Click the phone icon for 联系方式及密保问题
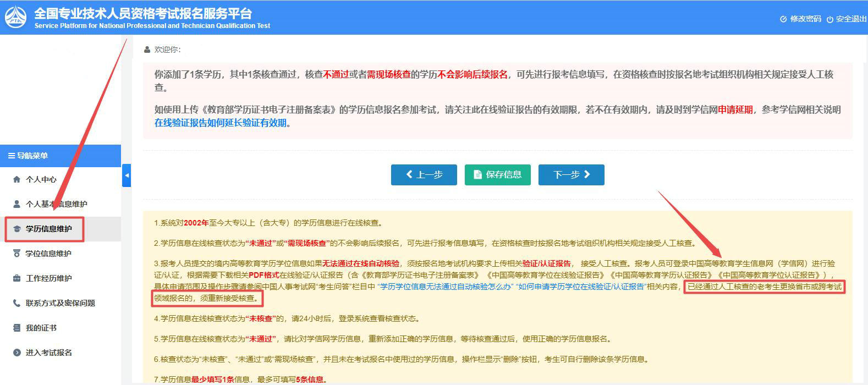 point(17,303)
